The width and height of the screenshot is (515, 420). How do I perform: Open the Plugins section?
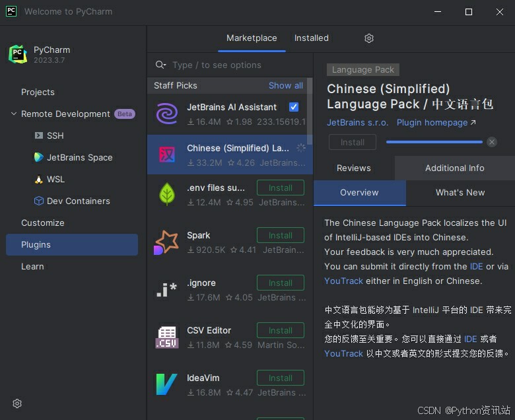pyautogui.click(x=72, y=244)
